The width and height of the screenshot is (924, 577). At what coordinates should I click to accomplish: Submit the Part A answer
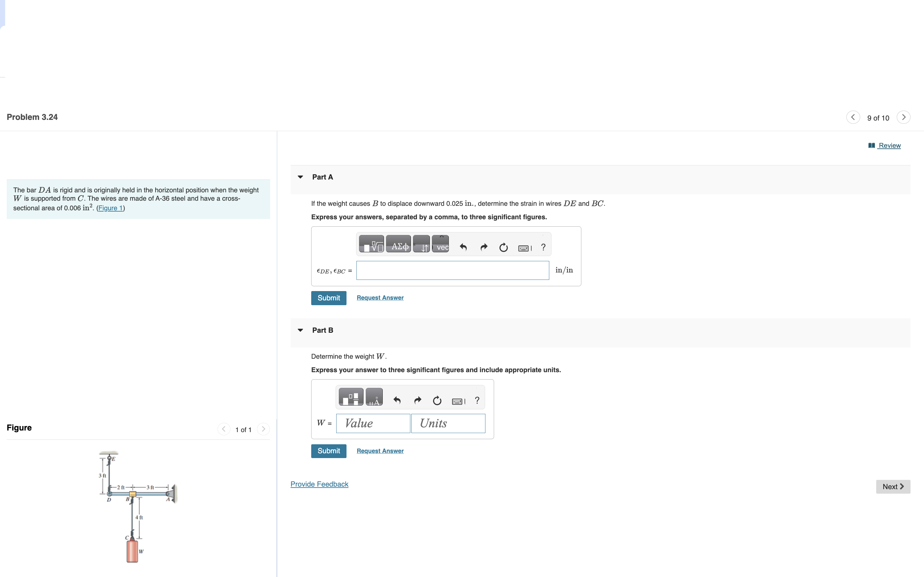point(328,298)
